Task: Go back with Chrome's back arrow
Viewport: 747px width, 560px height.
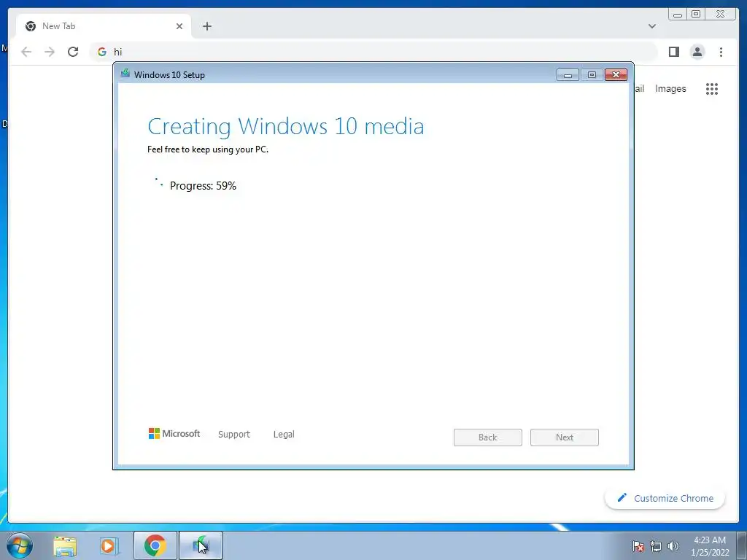Action: pos(26,52)
